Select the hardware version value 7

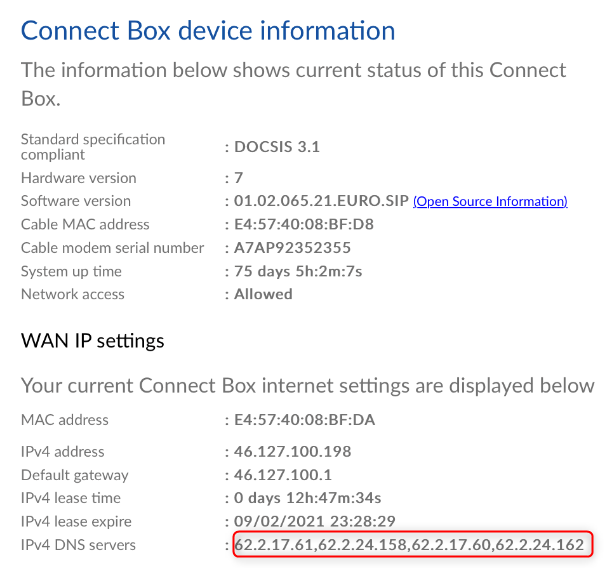[238, 178]
